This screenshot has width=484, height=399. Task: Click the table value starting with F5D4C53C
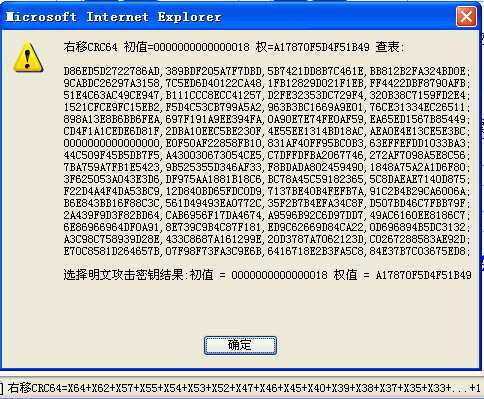click(x=213, y=107)
